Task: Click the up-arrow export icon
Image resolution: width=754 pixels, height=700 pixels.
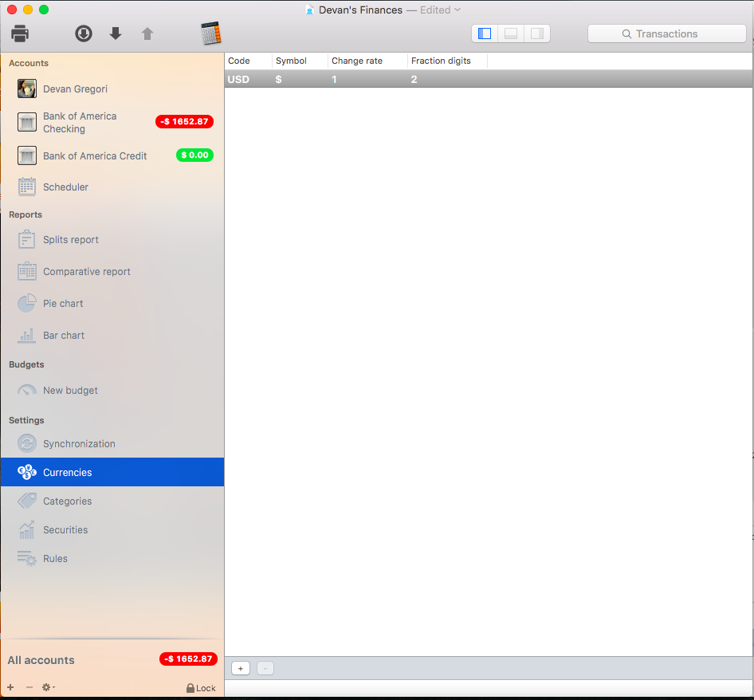Action: pyautogui.click(x=147, y=33)
